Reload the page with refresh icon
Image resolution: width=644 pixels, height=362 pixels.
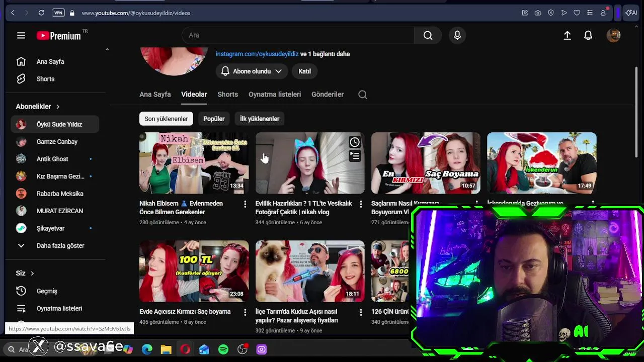[41, 13]
